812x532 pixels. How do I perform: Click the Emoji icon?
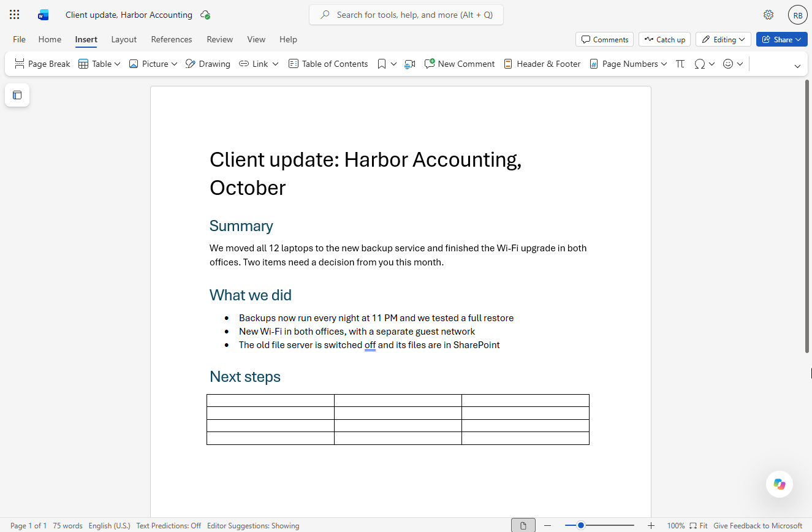[x=728, y=64]
